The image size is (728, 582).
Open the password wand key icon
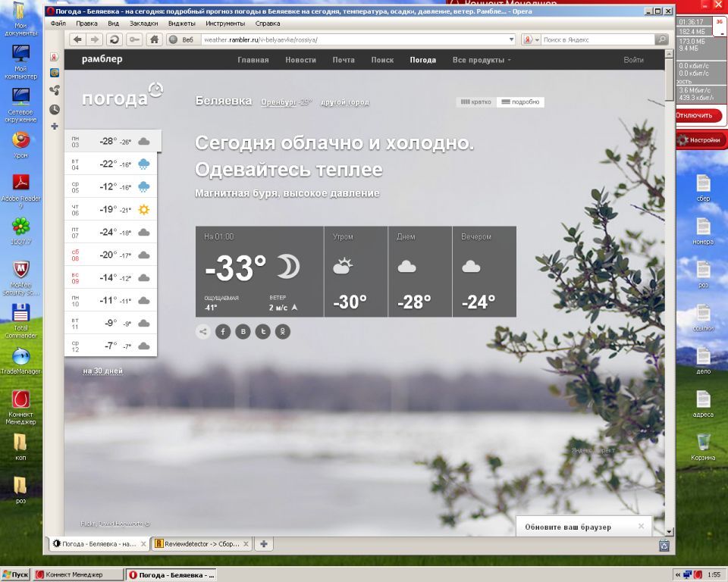[x=134, y=39]
